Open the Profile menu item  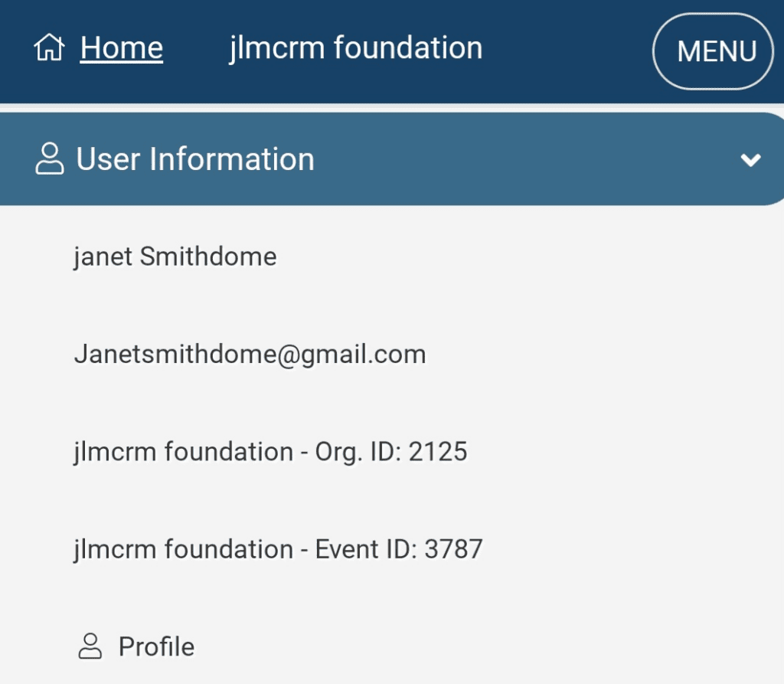pyautogui.click(x=156, y=646)
